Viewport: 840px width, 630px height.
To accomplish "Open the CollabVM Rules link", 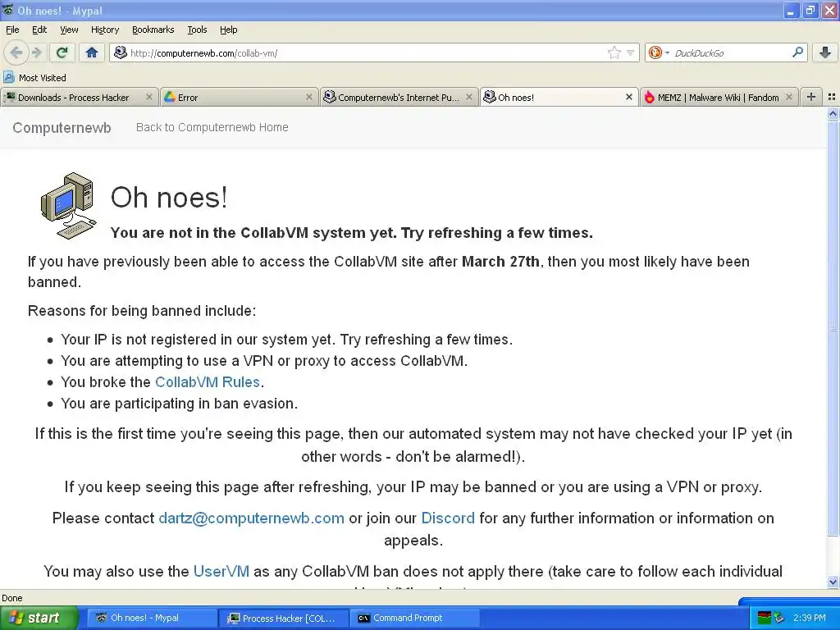I will tap(208, 382).
